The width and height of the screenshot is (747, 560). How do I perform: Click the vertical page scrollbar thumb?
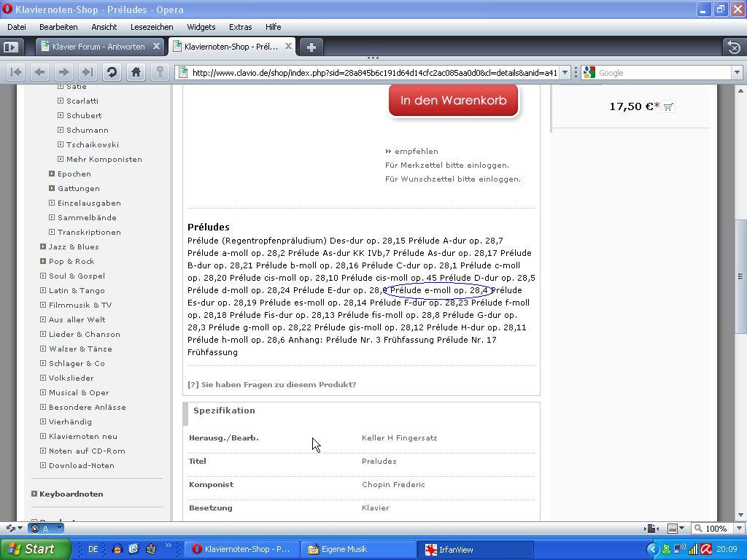point(741,276)
